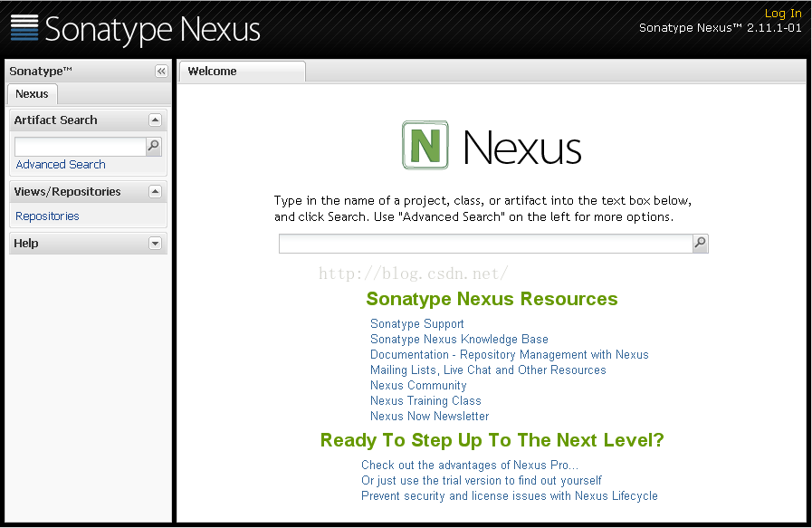Click Ready To Step Up To The Next Level heading
The image size is (812, 528).
[492, 440]
